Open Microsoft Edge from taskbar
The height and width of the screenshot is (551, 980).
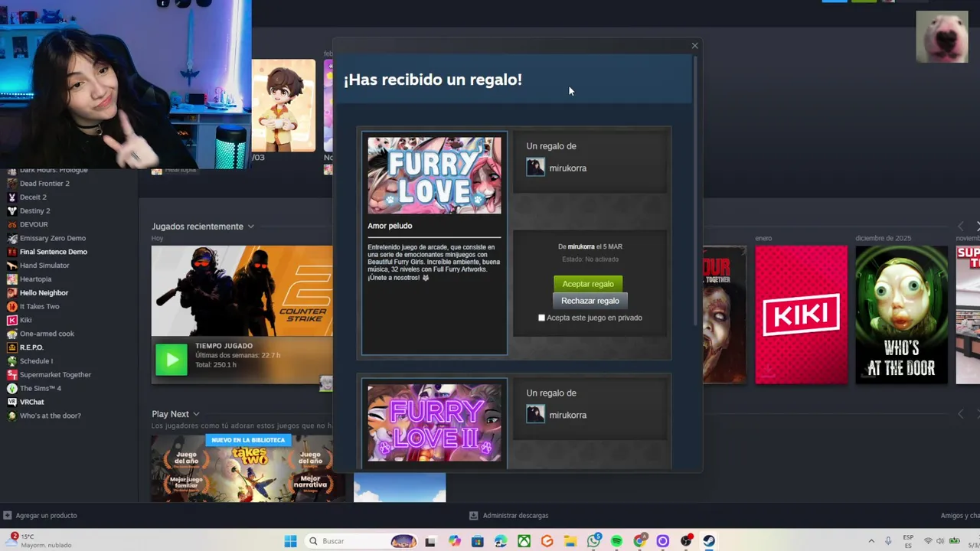coord(501,541)
